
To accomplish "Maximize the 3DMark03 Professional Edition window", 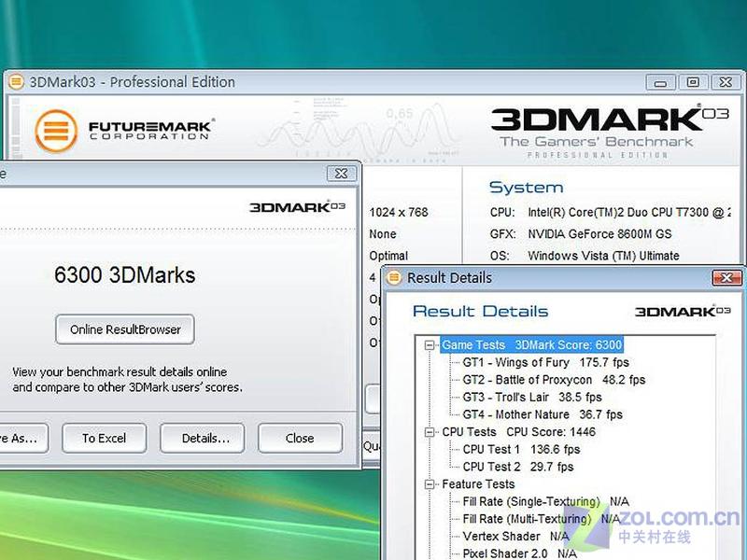I will pos(693,82).
